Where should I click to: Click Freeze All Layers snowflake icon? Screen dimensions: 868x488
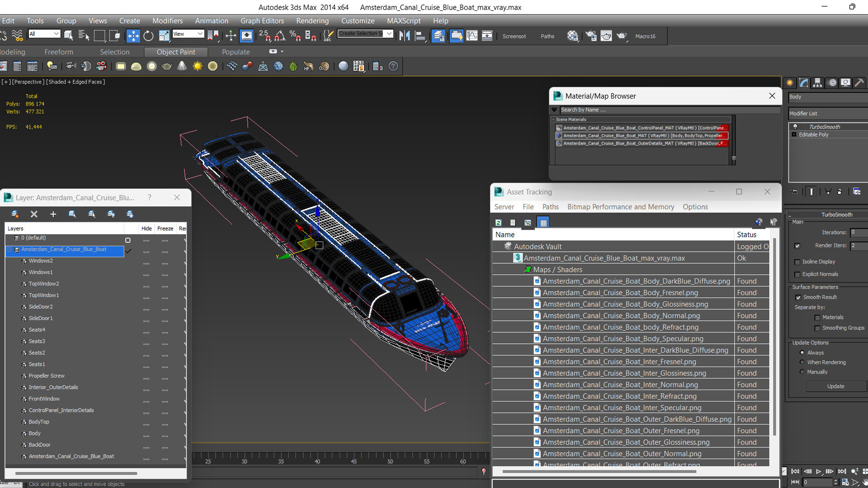130,214
